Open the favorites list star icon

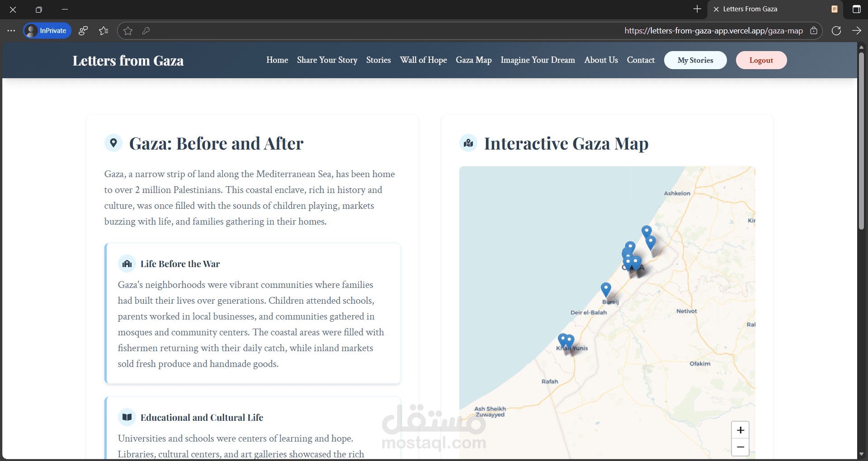[x=104, y=31]
